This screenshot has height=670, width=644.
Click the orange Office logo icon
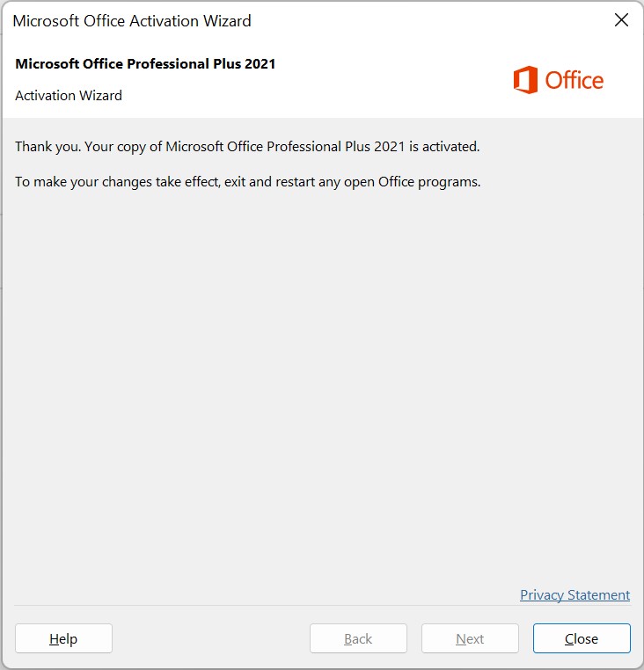tap(525, 80)
